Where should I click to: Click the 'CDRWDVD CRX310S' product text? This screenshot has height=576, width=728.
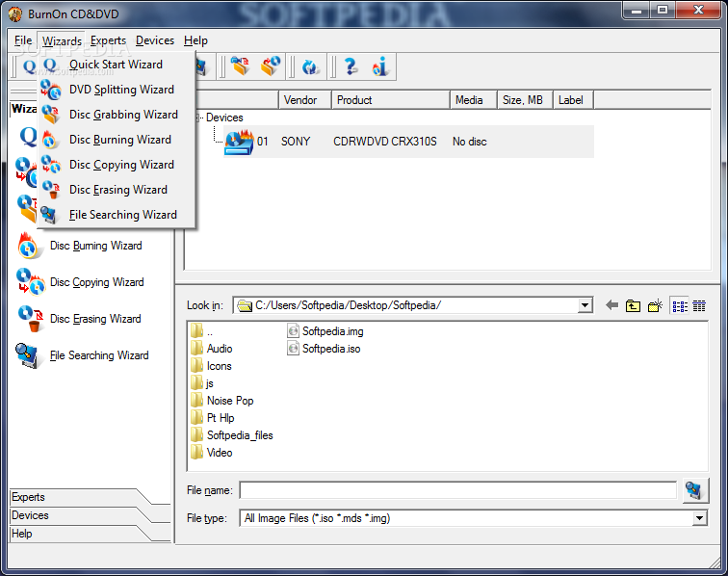pyautogui.click(x=385, y=142)
